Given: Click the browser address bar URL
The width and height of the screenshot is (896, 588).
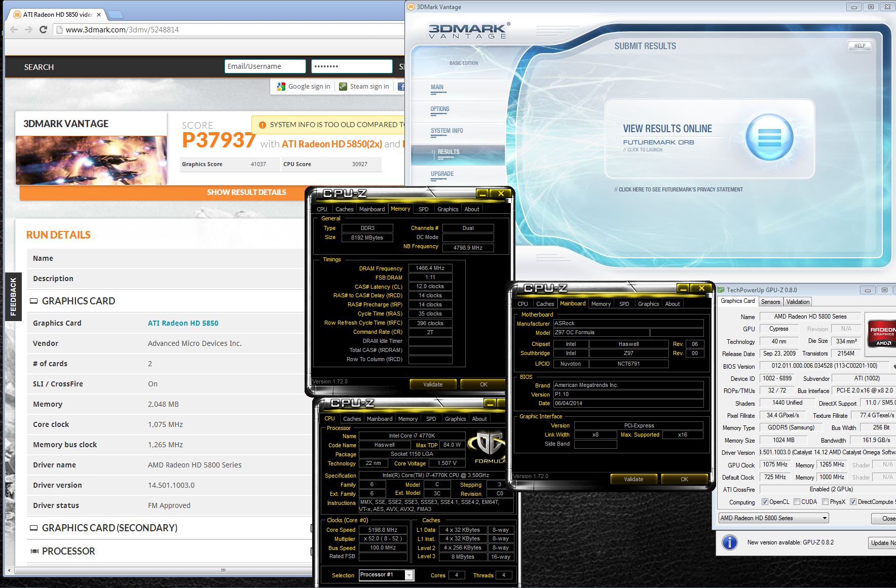Looking at the screenshot, I should point(122,29).
